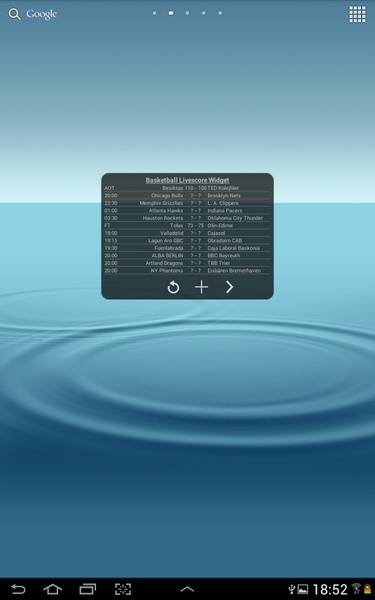Select ALBA BERLIN team name
Image resolution: width=375 pixels, height=600 pixels.
[167, 256]
